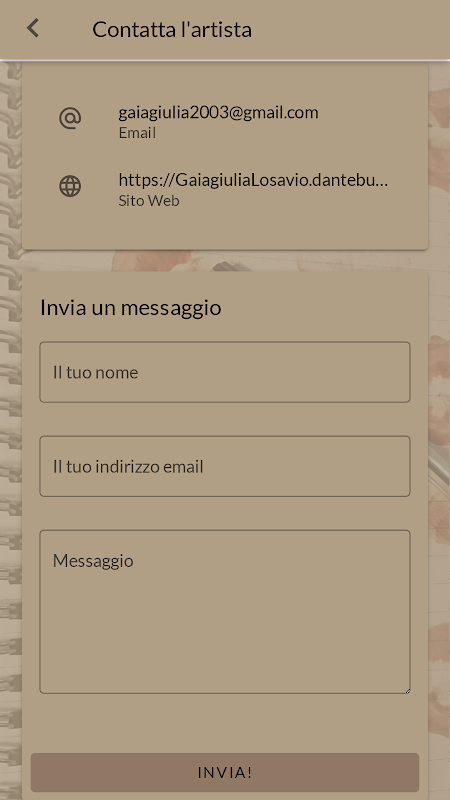This screenshot has height=800, width=450.
Task: Click empty header bar area right of title
Action: click(x=352, y=30)
